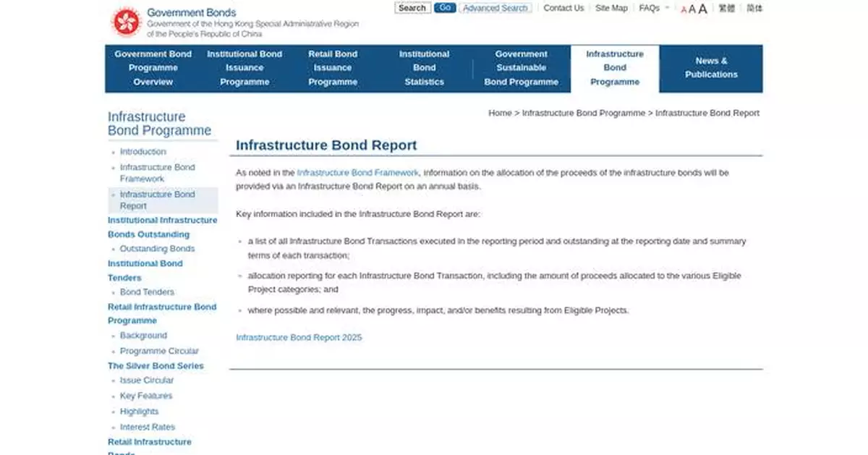Click the Hong Kong government emblem logo
Viewport: 868px width, 455px height.
[x=126, y=22]
